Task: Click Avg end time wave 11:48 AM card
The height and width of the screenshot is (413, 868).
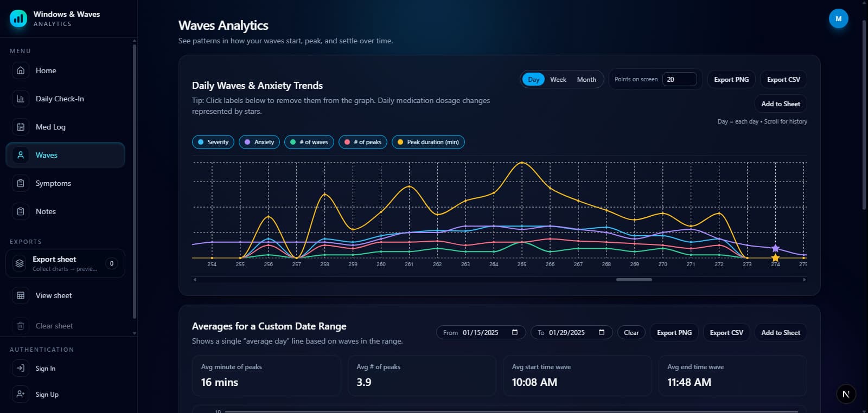Action: (733, 376)
